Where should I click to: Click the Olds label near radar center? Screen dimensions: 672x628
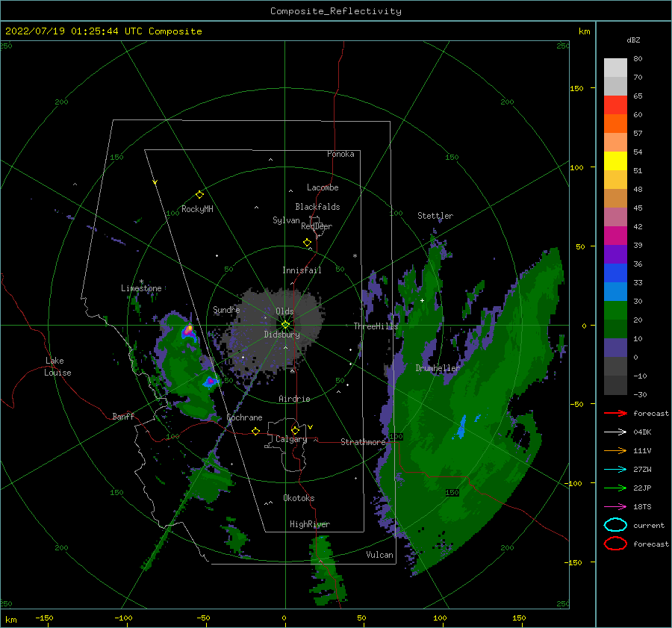tap(284, 311)
